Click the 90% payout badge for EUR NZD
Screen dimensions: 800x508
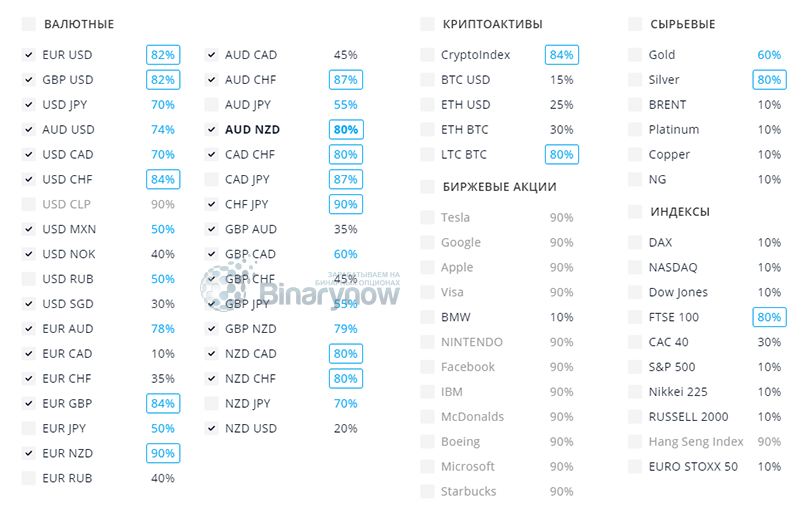coord(162,453)
